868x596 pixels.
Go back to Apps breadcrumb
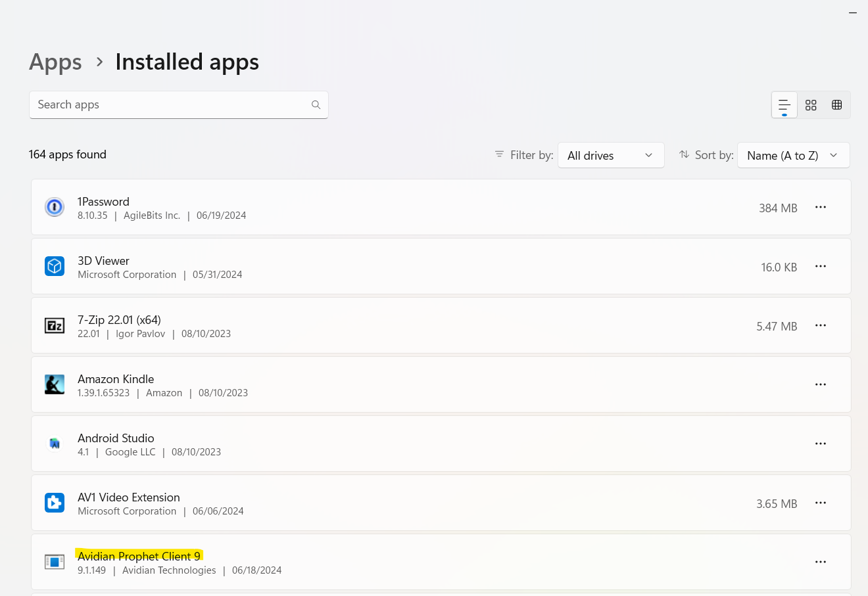click(x=55, y=62)
